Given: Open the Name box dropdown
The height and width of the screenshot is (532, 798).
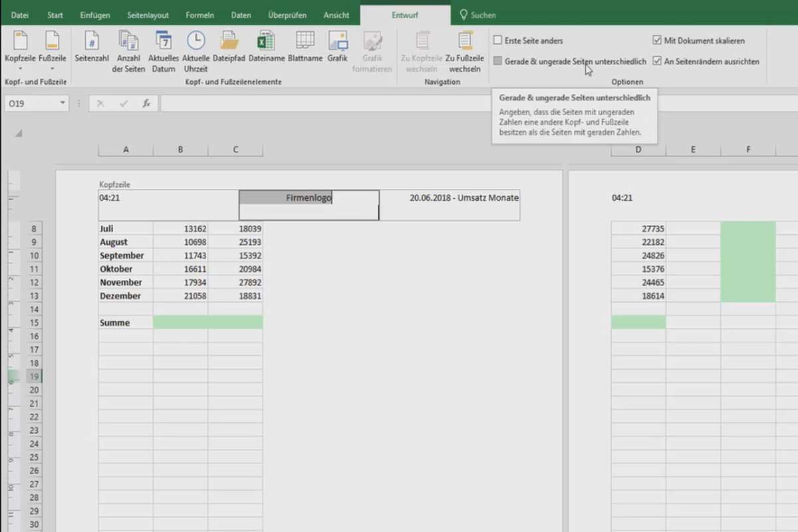Looking at the screenshot, I should point(63,103).
